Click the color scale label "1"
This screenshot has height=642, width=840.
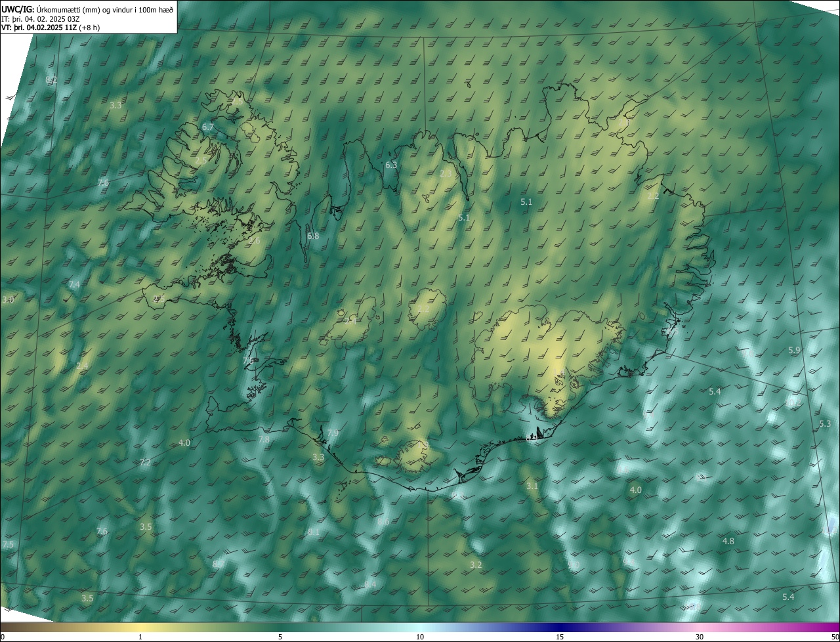coord(140,637)
